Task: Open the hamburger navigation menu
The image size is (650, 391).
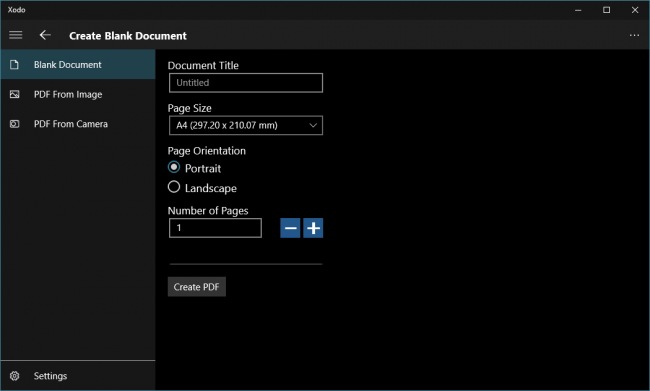Action: click(16, 35)
